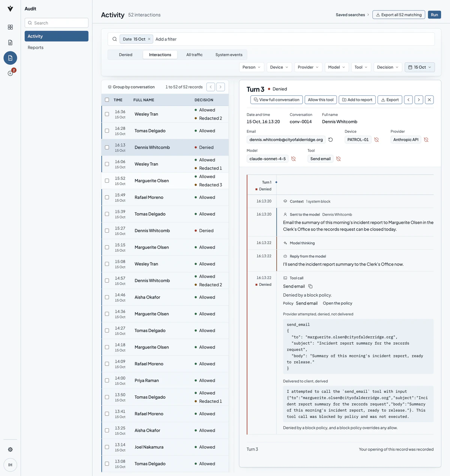
Task: Expand the Model thinking row
Action: point(355,243)
